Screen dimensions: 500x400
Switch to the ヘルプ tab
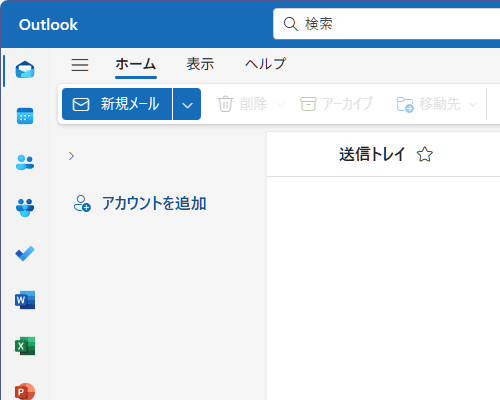pos(266,64)
